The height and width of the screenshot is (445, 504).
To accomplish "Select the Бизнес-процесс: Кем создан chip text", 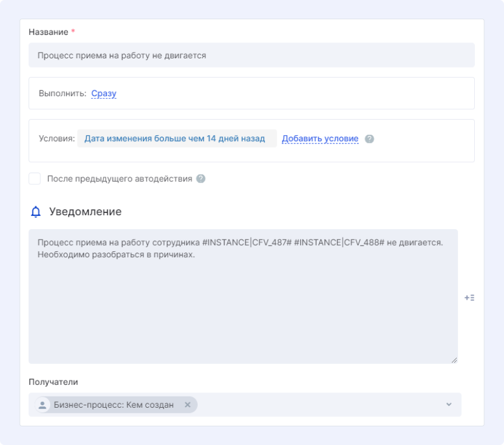I will [x=114, y=405].
